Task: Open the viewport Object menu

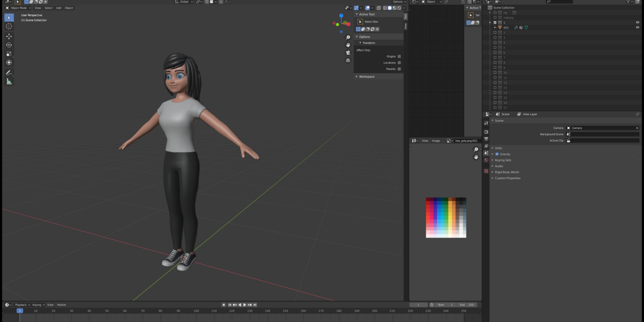Action: [x=69, y=8]
